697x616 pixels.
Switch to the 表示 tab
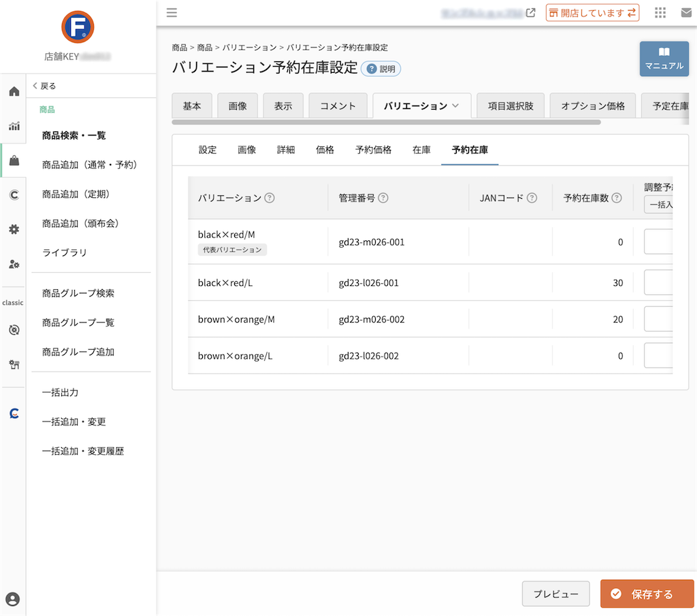click(x=283, y=106)
